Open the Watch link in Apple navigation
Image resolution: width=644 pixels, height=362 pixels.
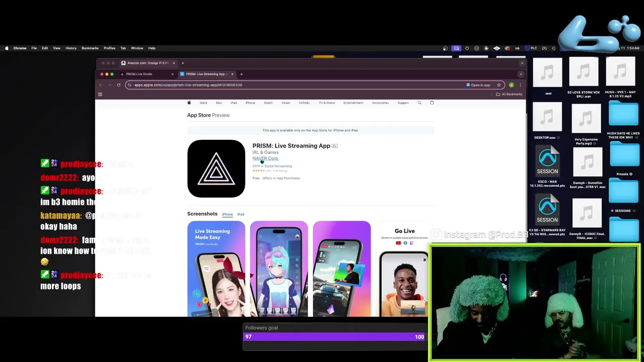[x=268, y=103]
